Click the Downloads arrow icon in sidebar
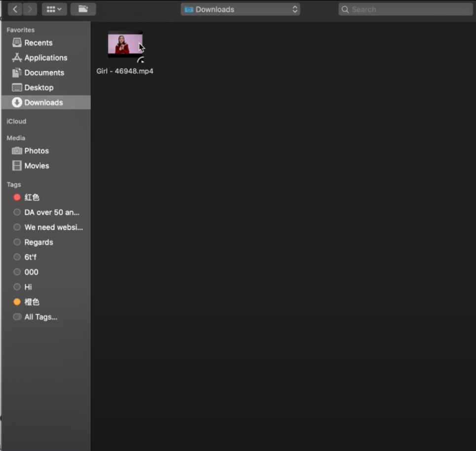Image resolution: width=476 pixels, height=451 pixels. pos(17,102)
